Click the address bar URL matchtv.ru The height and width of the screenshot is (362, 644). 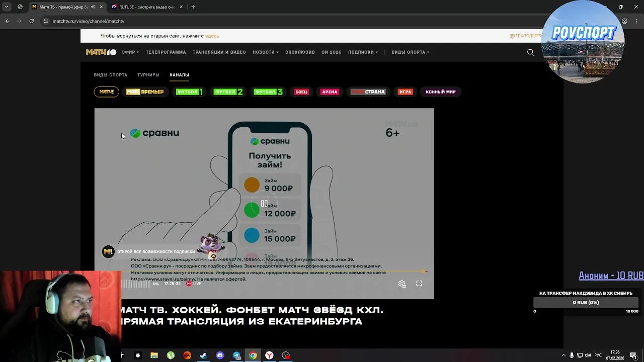[x=89, y=21]
